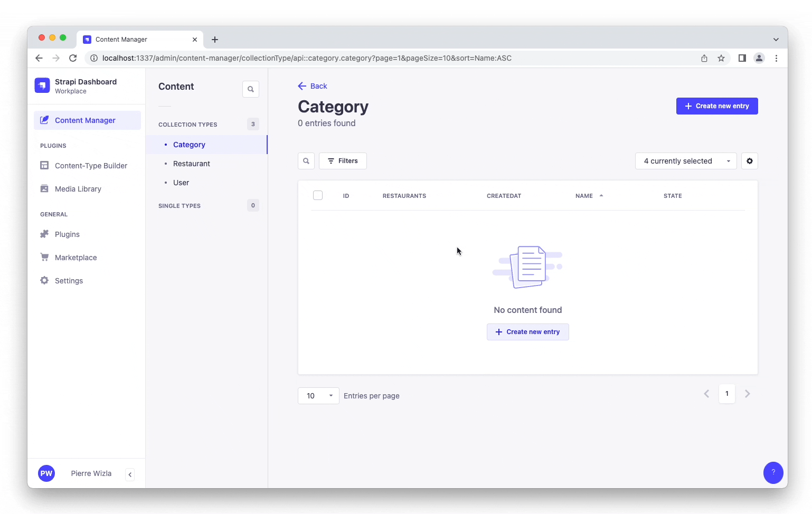Collapse the user sidebar with the chevron

click(130, 474)
